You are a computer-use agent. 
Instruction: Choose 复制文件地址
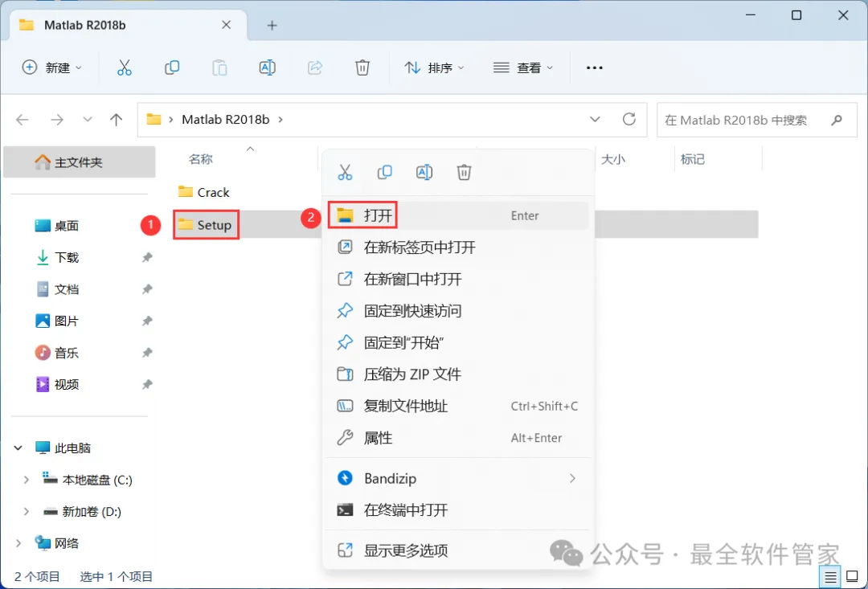click(x=458, y=407)
